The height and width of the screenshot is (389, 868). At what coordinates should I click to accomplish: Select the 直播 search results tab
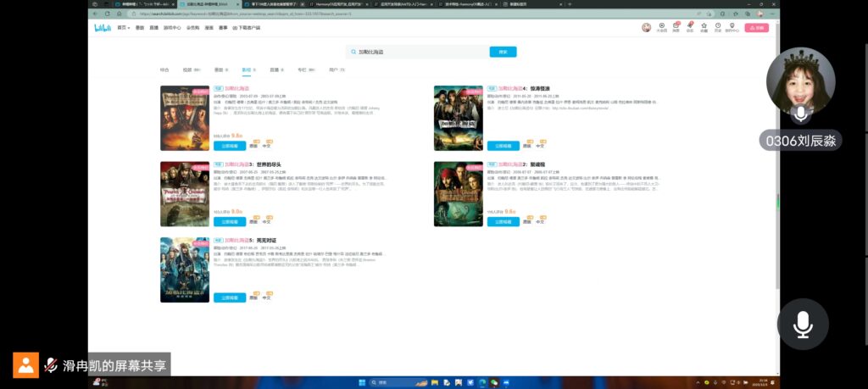pyautogui.click(x=277, y=70)
